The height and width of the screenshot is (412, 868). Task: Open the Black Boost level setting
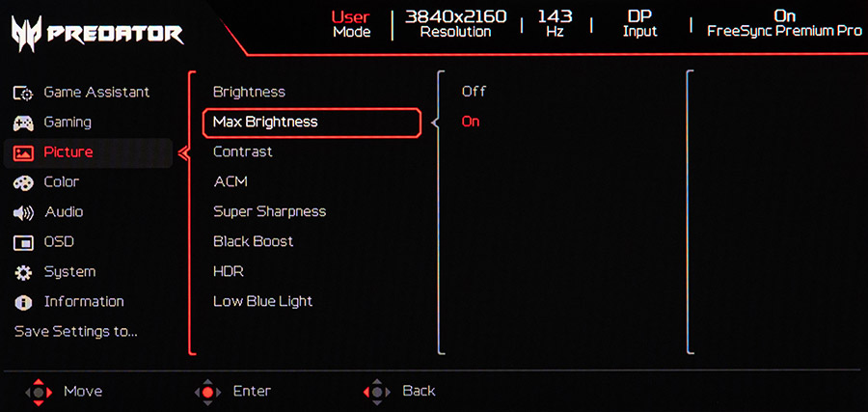point(254,241)
